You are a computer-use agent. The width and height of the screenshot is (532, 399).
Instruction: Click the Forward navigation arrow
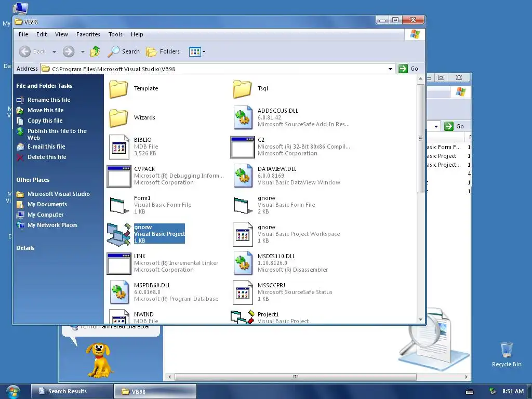(69, 51)
